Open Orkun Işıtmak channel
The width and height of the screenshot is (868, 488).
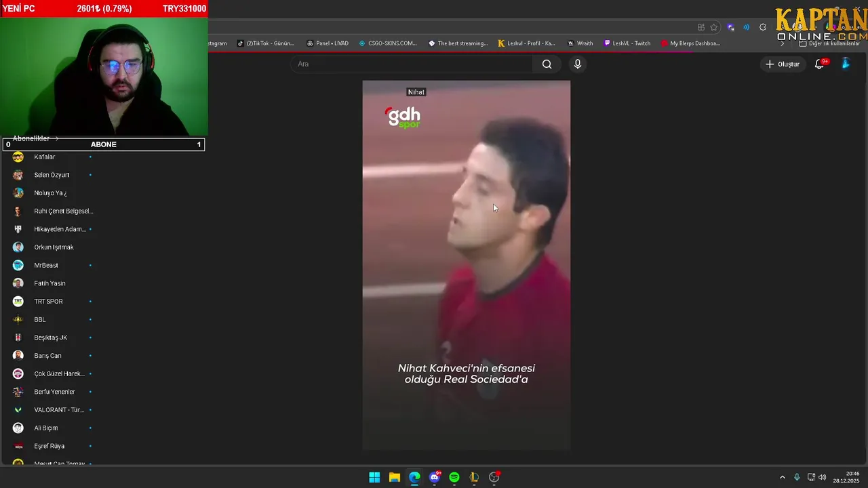tap(53, 247)
